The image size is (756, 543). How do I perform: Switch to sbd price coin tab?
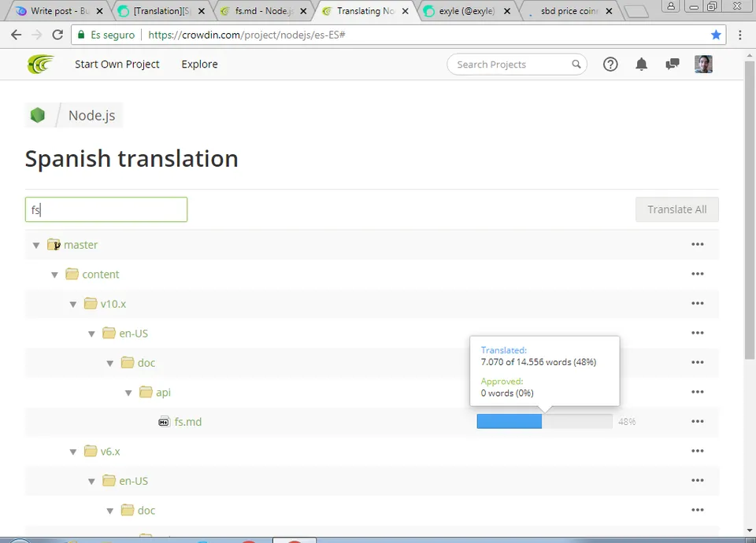(x=569, y=10)
